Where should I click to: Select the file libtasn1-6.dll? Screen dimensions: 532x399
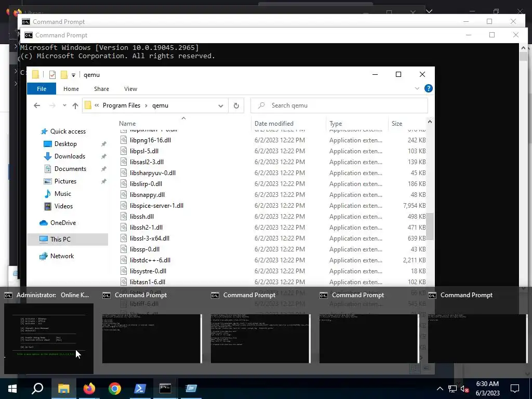coord(147,282)
